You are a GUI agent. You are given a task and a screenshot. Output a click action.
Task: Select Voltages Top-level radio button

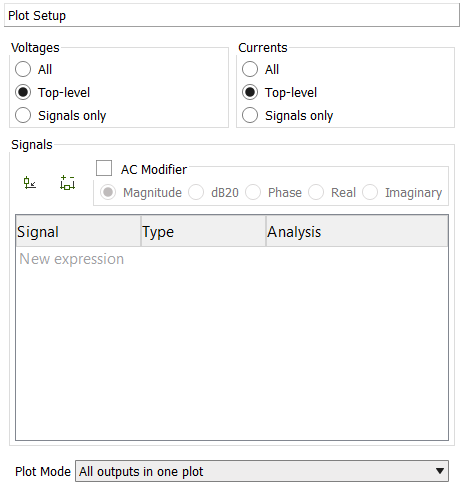23,92
